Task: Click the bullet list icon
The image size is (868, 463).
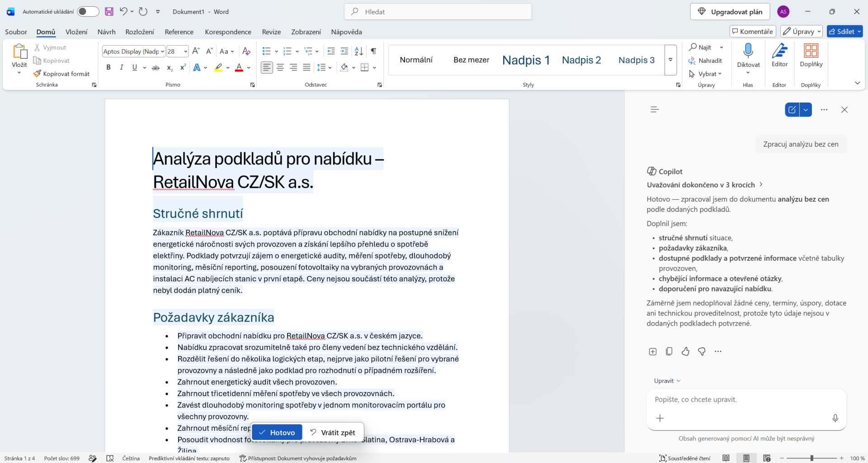Action: [x=267, y=51]
